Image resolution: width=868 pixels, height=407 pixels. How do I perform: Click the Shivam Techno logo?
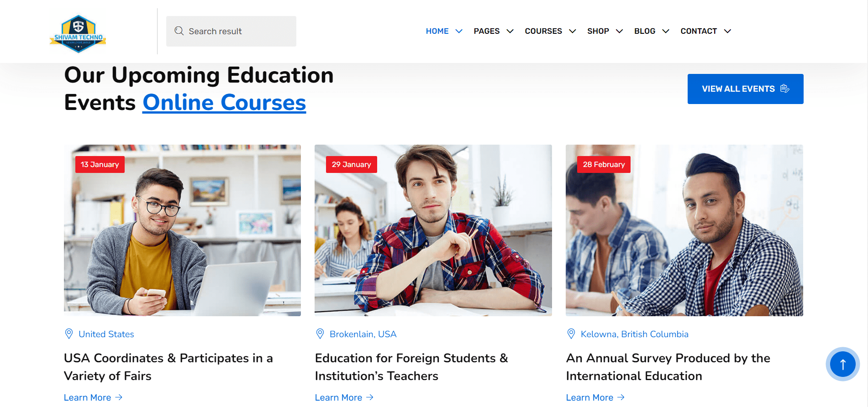click(78, 34)
